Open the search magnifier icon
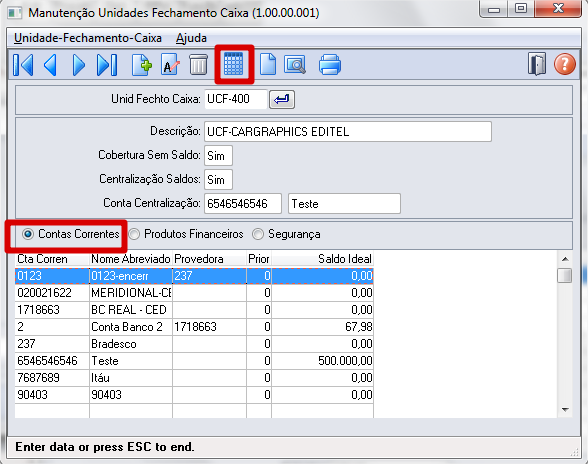Screen dimensions: 588x464 pyautogui.click(x=295, y=65)
